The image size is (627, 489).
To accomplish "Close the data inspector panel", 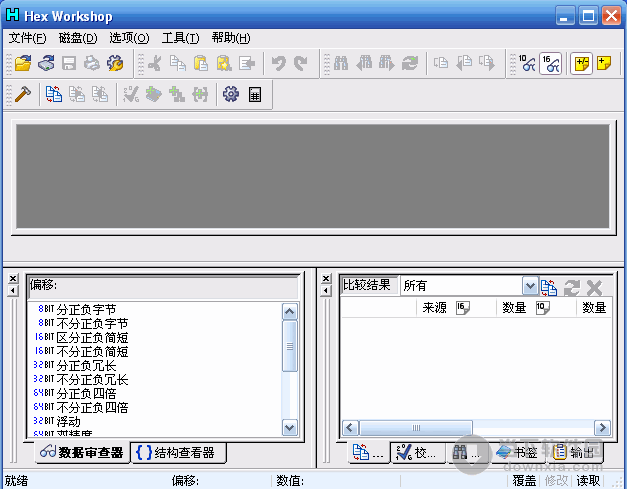I will coord(13,278).
